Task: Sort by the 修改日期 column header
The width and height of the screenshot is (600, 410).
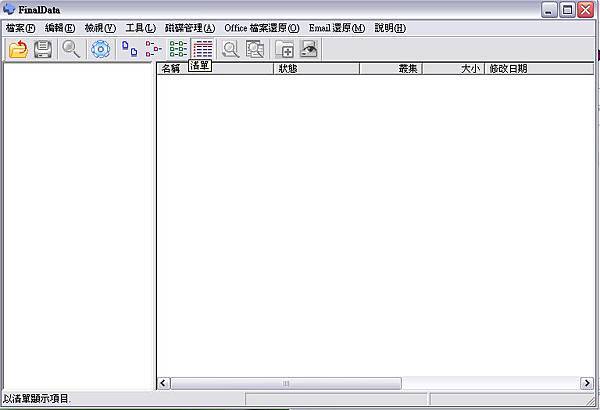Action: pos(539,69)
